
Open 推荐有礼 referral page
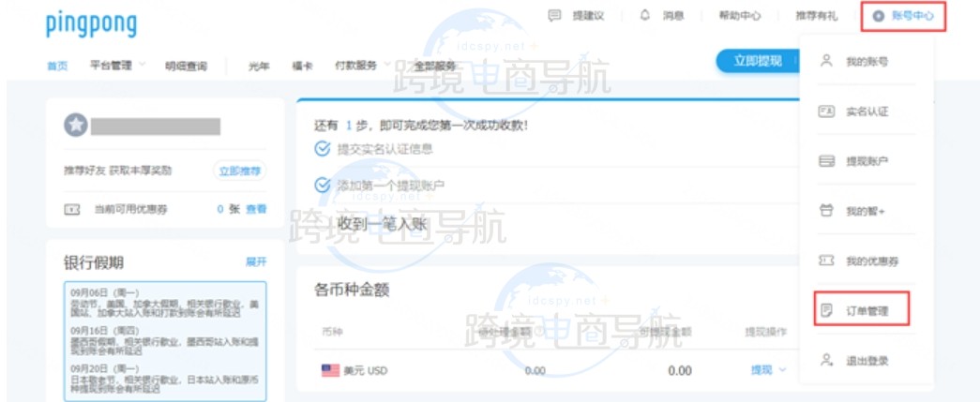point(816,16)
